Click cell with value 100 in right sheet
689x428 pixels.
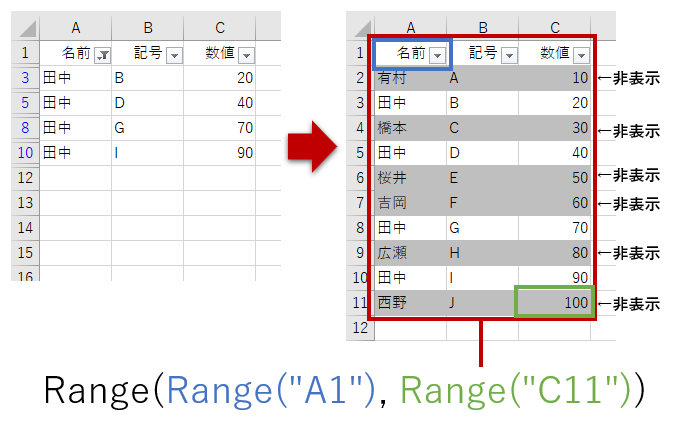point(555,302)
